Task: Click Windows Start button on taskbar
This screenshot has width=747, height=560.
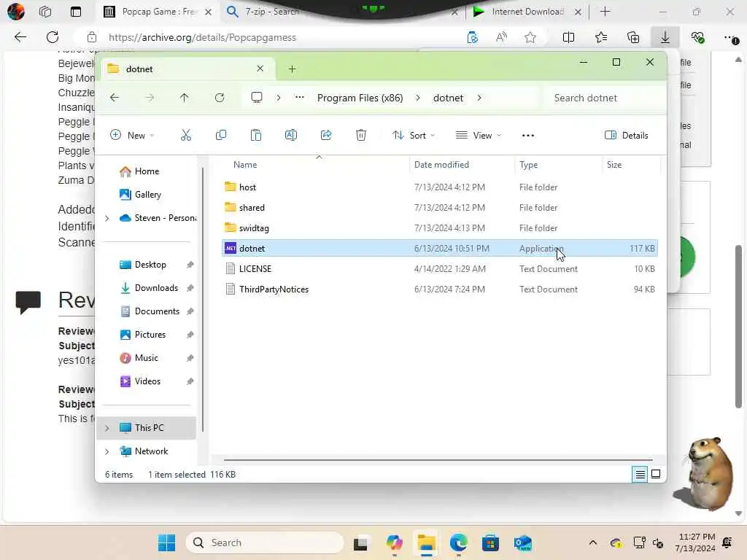Action: 167,542
